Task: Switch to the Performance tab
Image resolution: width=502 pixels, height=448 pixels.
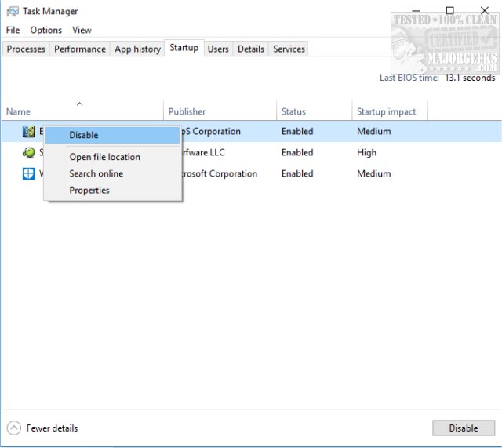Action: pyautogui.click(x=80, y=49)
